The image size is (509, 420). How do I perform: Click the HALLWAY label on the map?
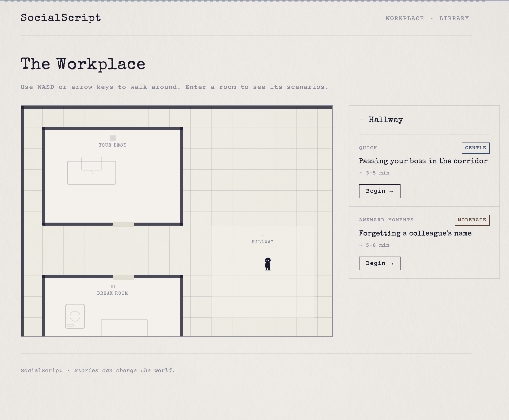pyautogui.click(x=263, y=242)
